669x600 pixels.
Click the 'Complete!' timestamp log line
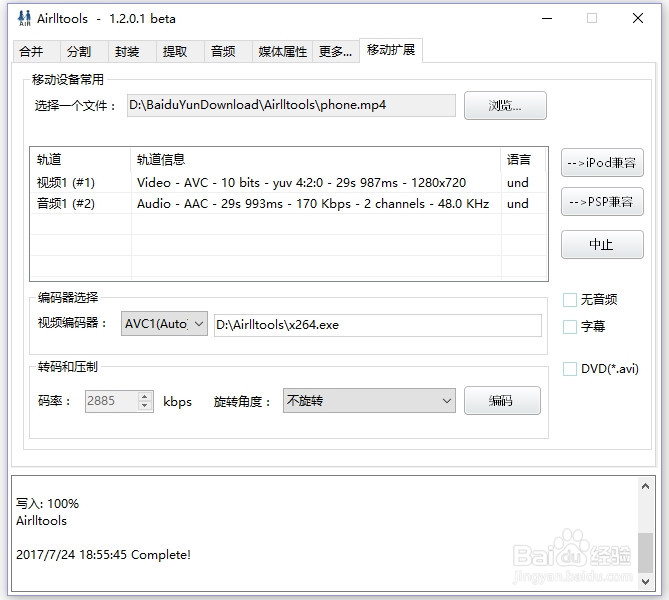click(x=103, y=555)
